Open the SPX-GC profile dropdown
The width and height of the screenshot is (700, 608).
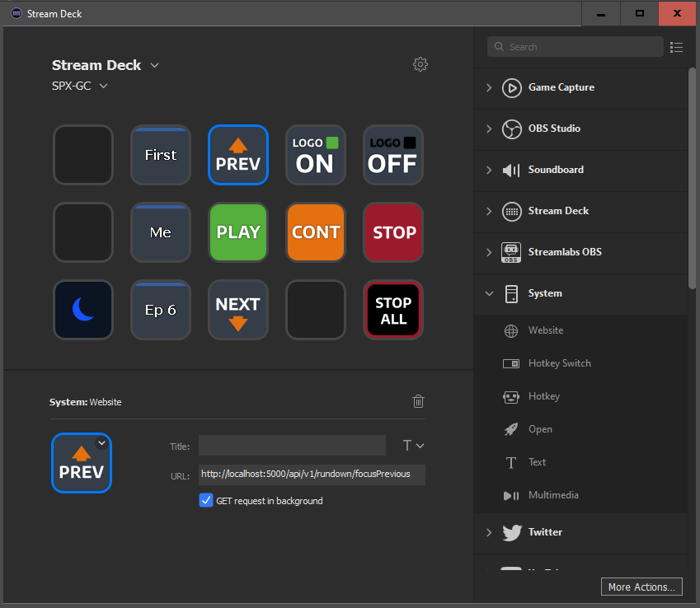pyautogui.click(x=103, y=86)
